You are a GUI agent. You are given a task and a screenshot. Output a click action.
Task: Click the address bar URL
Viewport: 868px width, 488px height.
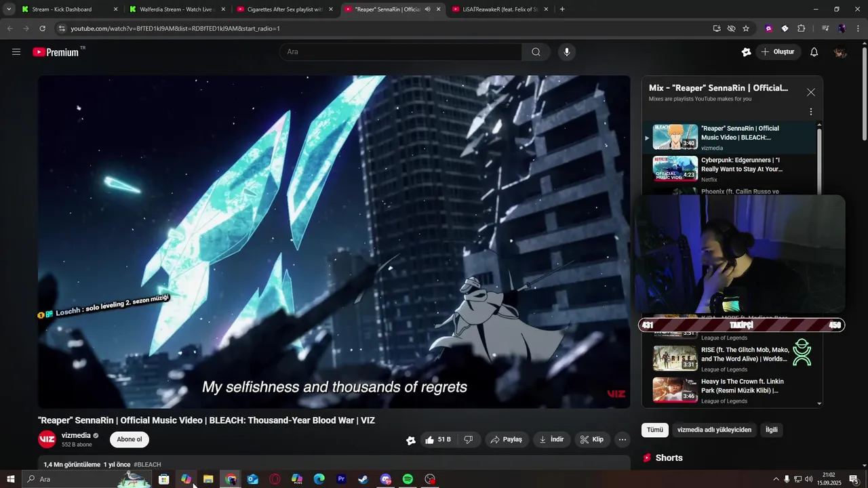(x=175, y=28)
